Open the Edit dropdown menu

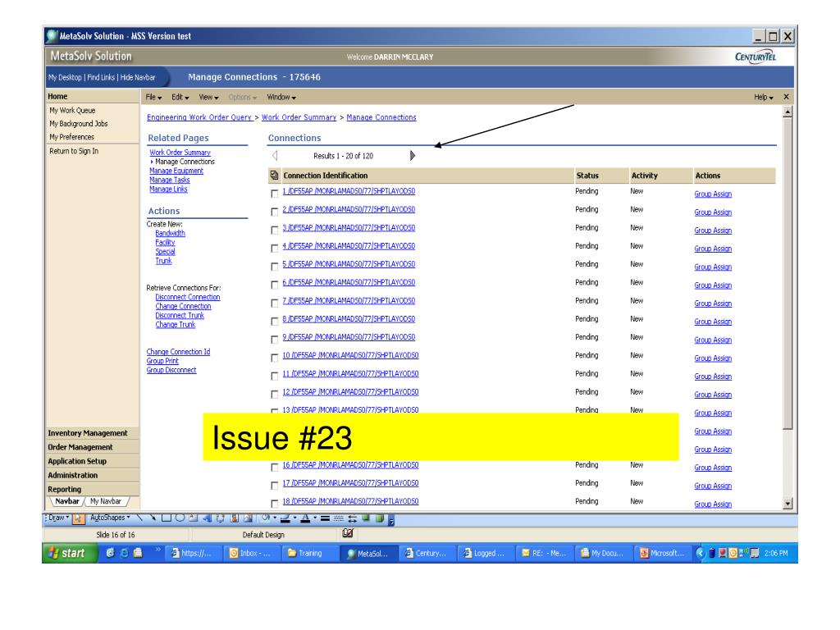click(x=180, y=97)
